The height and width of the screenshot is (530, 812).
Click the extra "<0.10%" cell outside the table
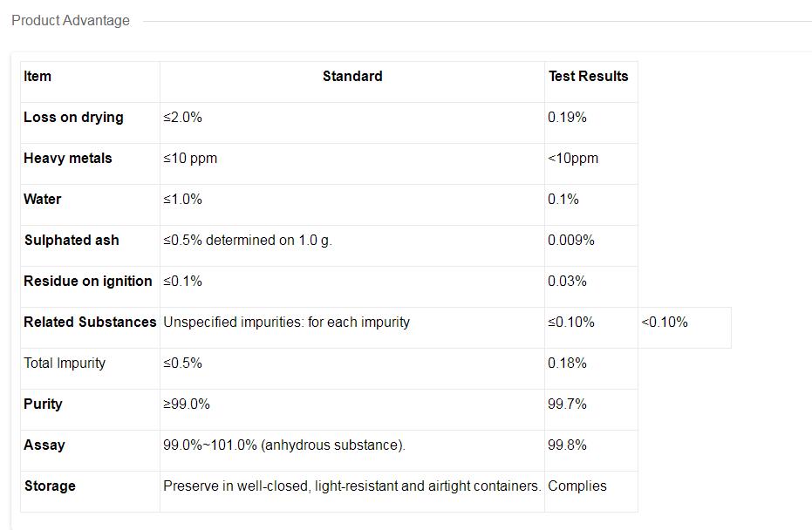point(665,322)
